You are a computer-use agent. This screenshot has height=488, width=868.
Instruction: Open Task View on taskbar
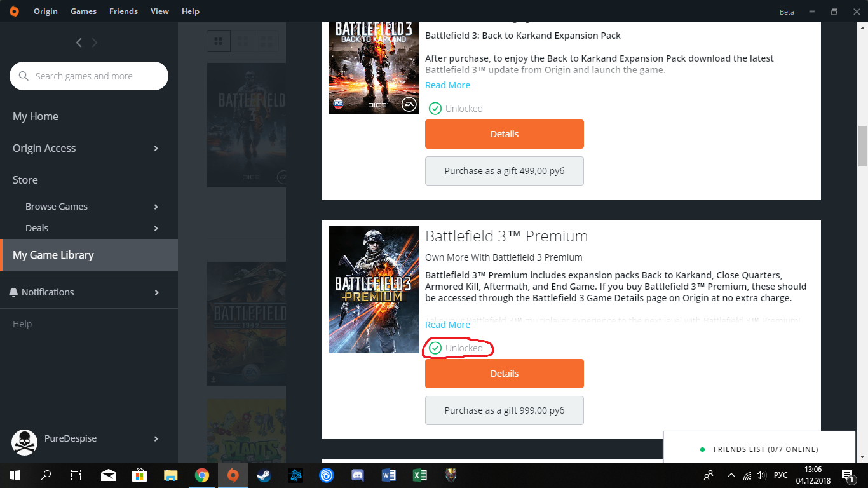click(x=76, y=475)
